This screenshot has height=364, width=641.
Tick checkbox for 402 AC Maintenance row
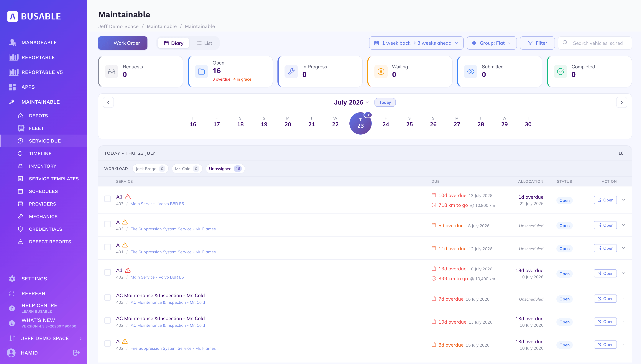click(x=108, y=321)
